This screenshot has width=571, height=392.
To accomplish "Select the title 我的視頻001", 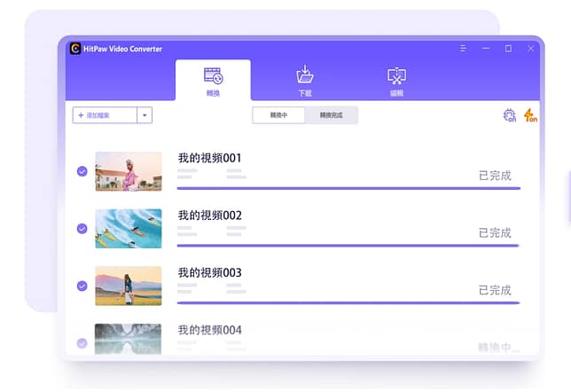I will click(210, 158).
